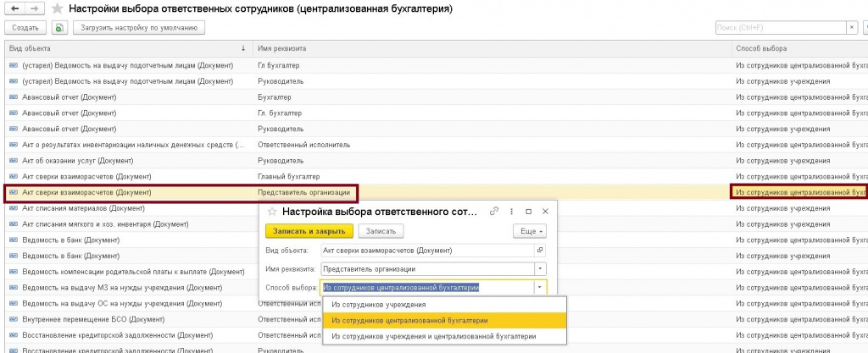Choose Из сотрудников учреждения from the list
Image resolution: width=868 pixels, height=353 pixels.
444,305
